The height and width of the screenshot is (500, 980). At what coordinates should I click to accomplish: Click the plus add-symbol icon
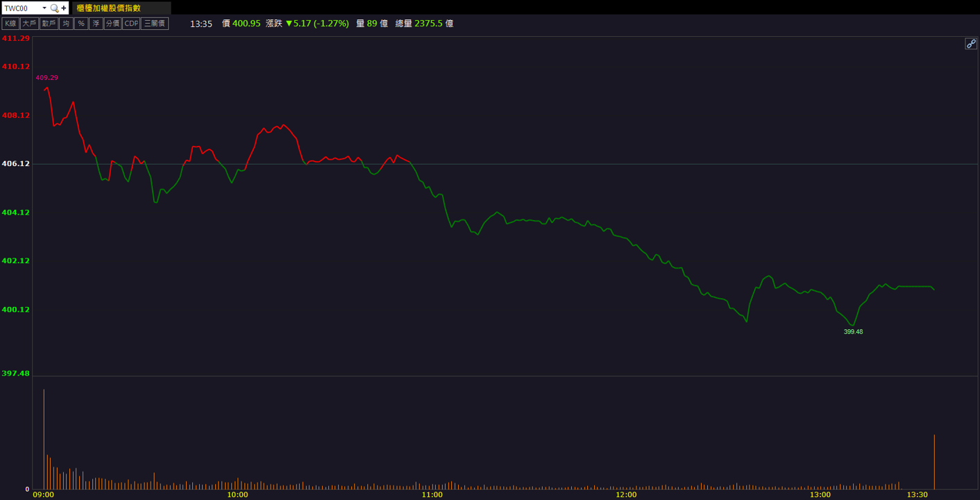(x=64, y=8)
